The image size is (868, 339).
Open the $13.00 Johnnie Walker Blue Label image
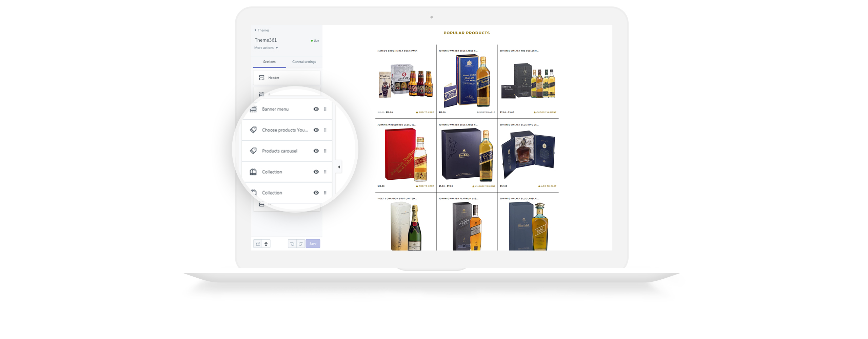467,81
